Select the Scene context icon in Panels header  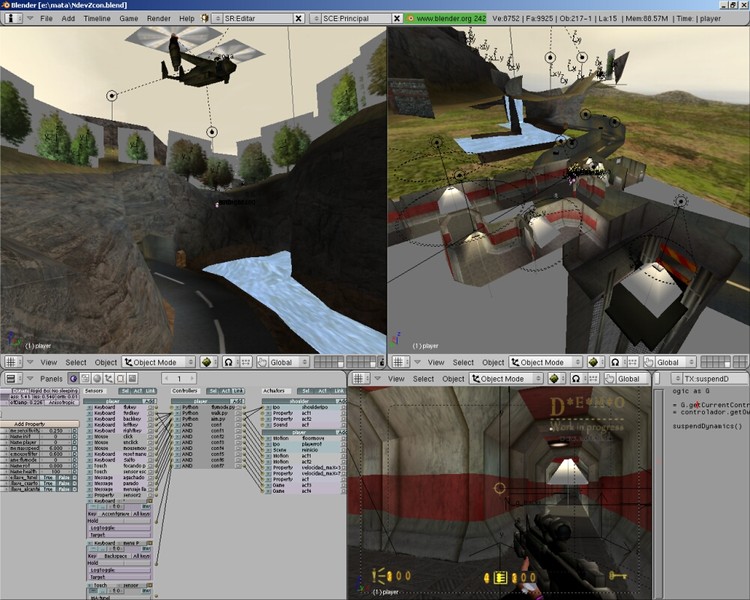tap(132, 378)
